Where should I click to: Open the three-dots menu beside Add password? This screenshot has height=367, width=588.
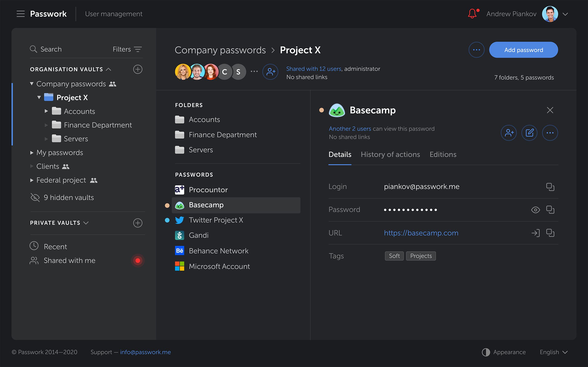pyautogui.click(x=476, y=50)
